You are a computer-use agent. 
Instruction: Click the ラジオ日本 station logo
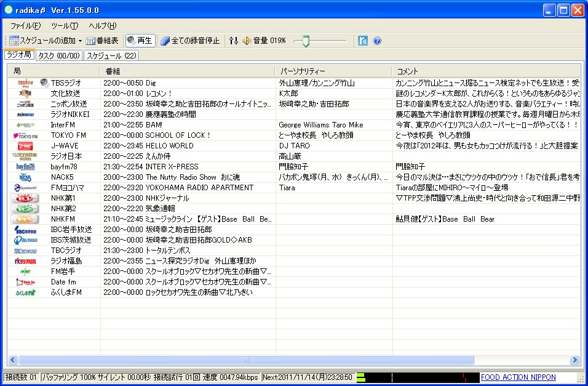25,156
